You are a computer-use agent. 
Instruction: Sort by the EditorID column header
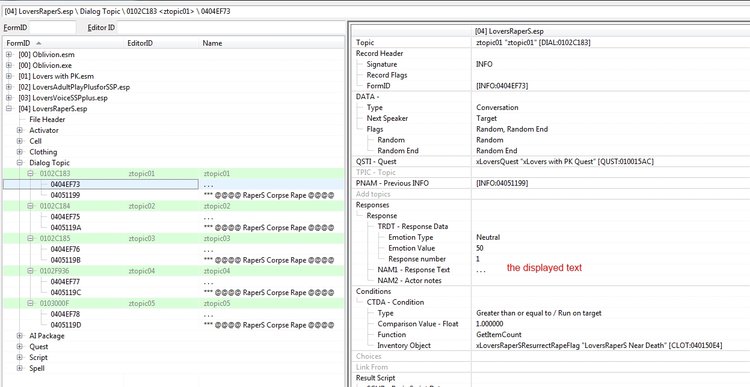click(x=162, y=43)
